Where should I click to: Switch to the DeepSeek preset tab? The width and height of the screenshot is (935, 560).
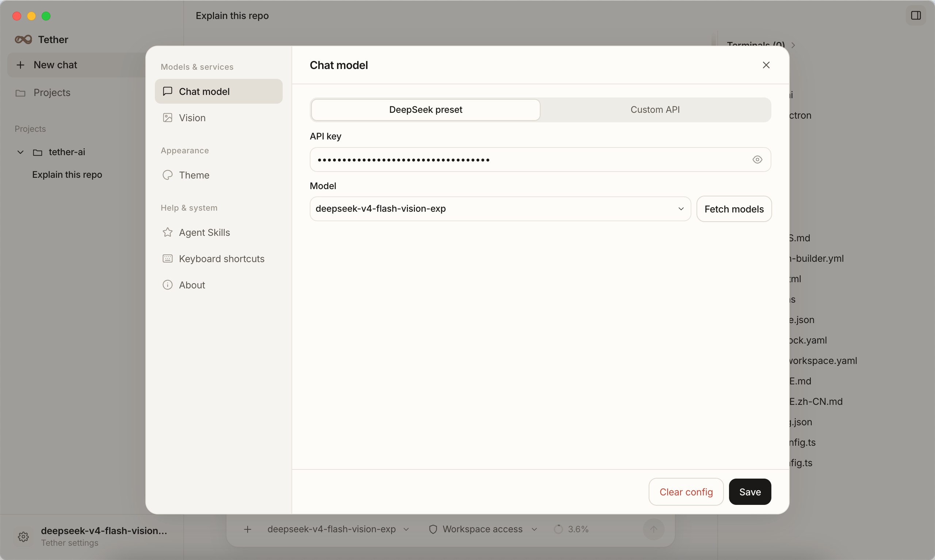click(x=425, y=110)
